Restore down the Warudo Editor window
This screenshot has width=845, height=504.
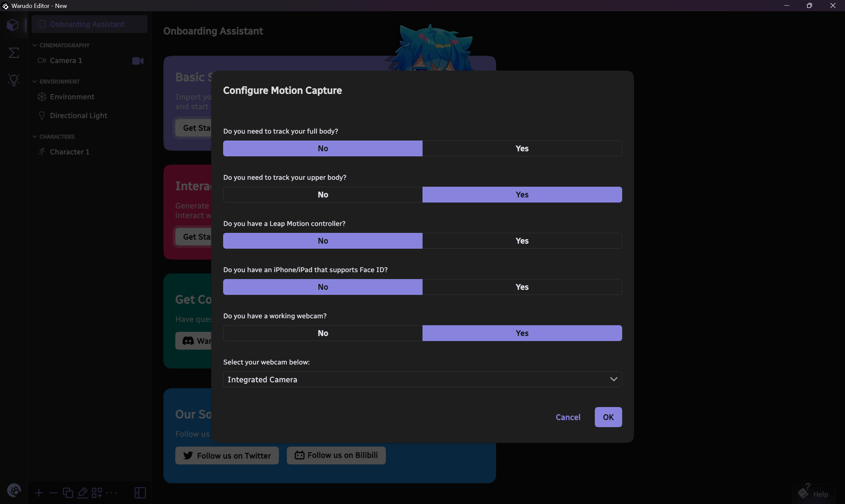coord(809,5)
